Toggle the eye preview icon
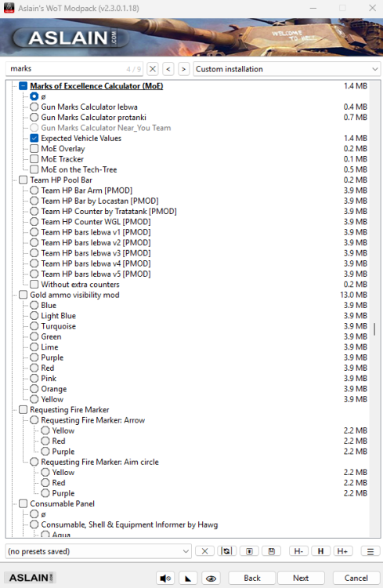Viewport: 383px width, 588px height. 211,578
